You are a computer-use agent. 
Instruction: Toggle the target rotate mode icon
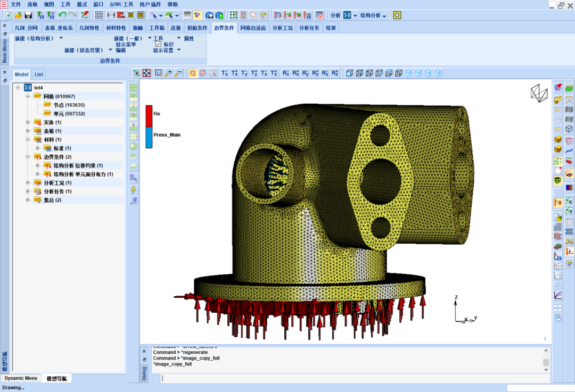tap(202, 73)
